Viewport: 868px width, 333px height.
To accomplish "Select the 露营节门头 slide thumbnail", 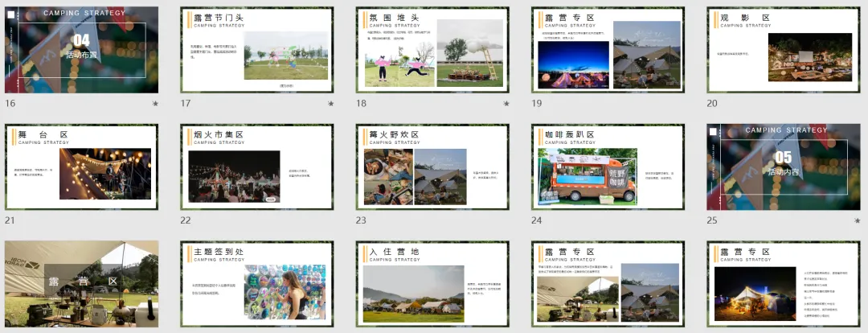I will pyautogui.click(x=257, y=50).
